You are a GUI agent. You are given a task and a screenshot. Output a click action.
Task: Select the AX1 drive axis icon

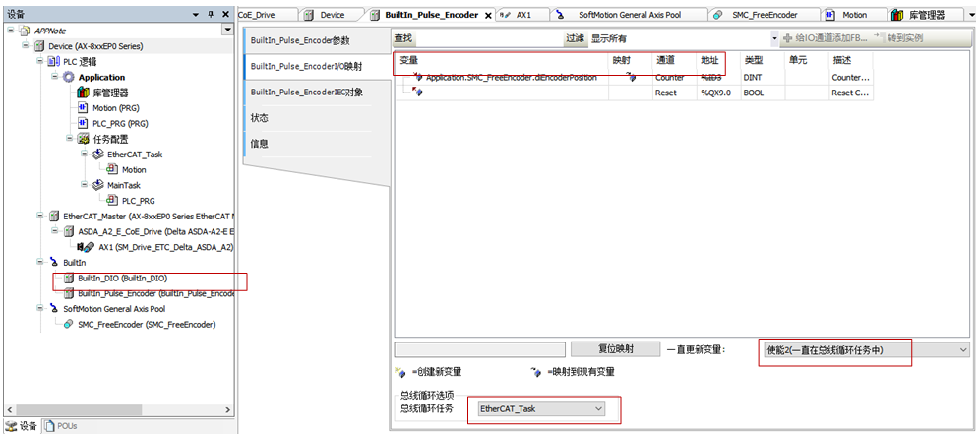pyautogui.click(x=87, y=247)
